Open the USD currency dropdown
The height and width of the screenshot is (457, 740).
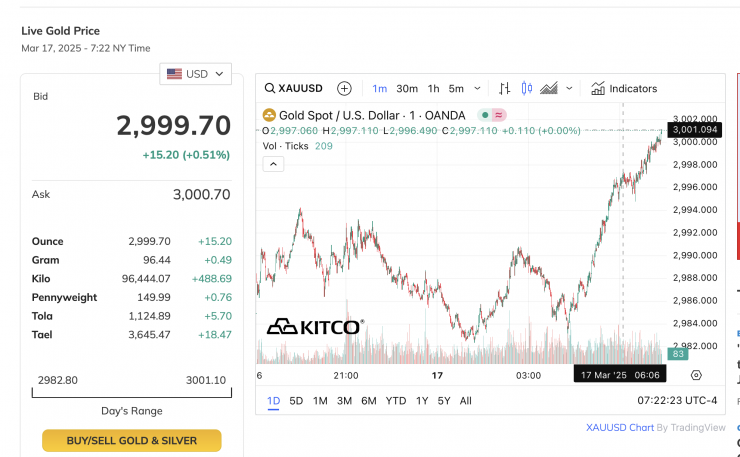[196, 74]
